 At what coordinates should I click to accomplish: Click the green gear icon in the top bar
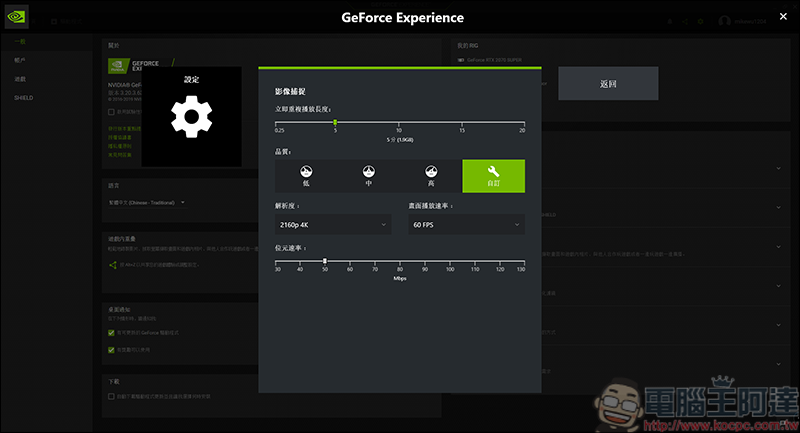(x=701, y=21)
